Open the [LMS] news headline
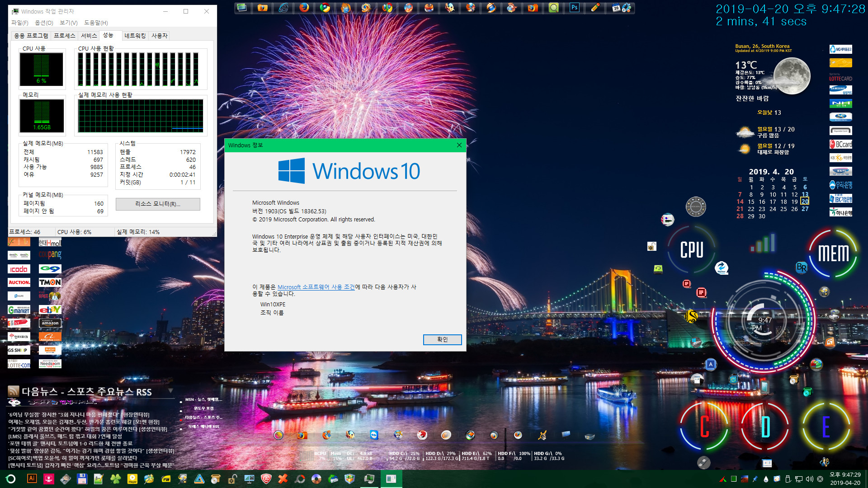This screenshot has height=488, width=868. click(65, 436)
